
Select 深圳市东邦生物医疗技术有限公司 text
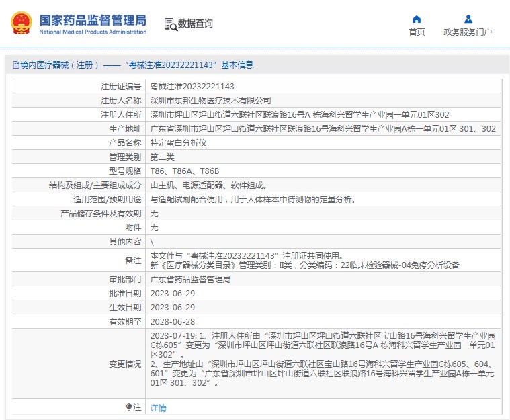click(210, 101)
